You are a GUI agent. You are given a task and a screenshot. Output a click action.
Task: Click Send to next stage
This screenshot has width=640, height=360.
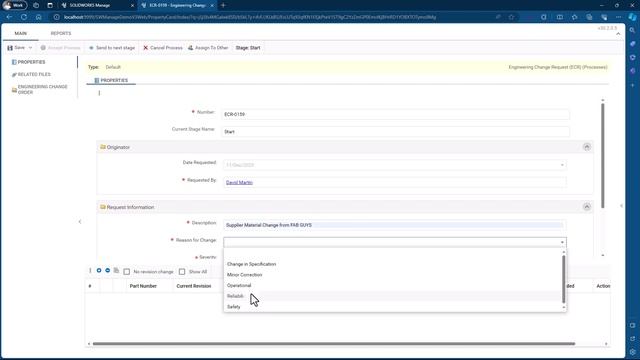point(112,48)
